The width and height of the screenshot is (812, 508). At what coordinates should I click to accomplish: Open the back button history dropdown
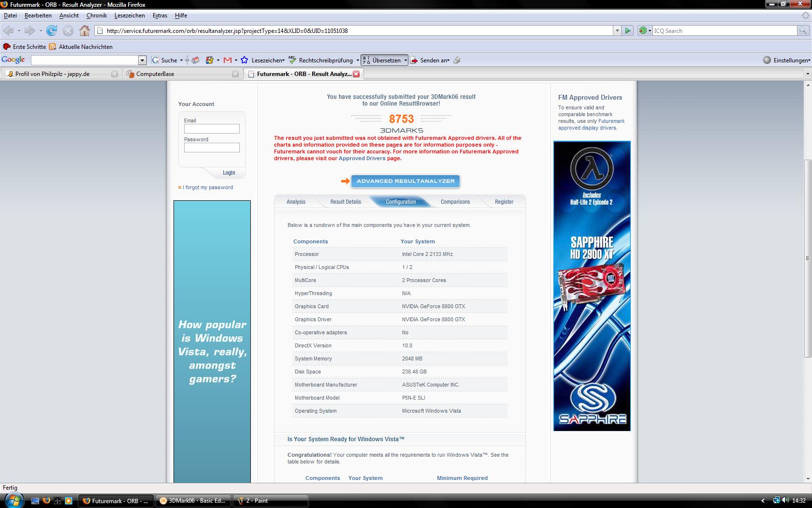coord(19,30)
